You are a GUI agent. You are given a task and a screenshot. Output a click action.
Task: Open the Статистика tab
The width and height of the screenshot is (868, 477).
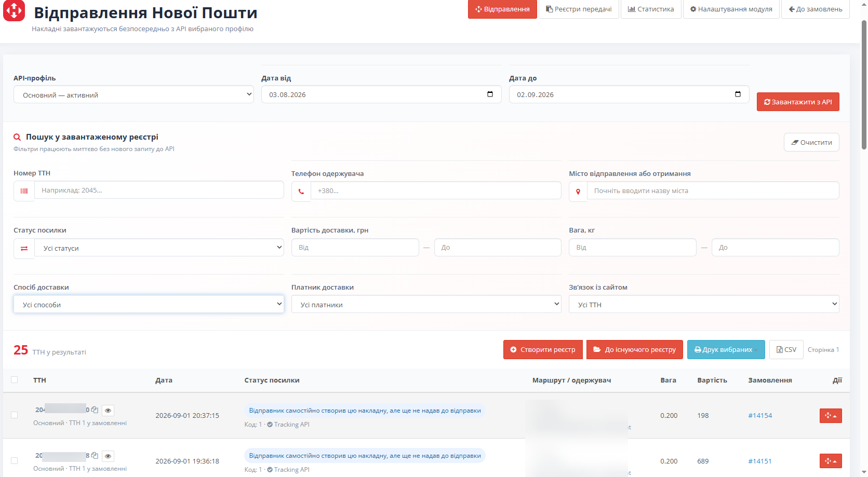651,9
